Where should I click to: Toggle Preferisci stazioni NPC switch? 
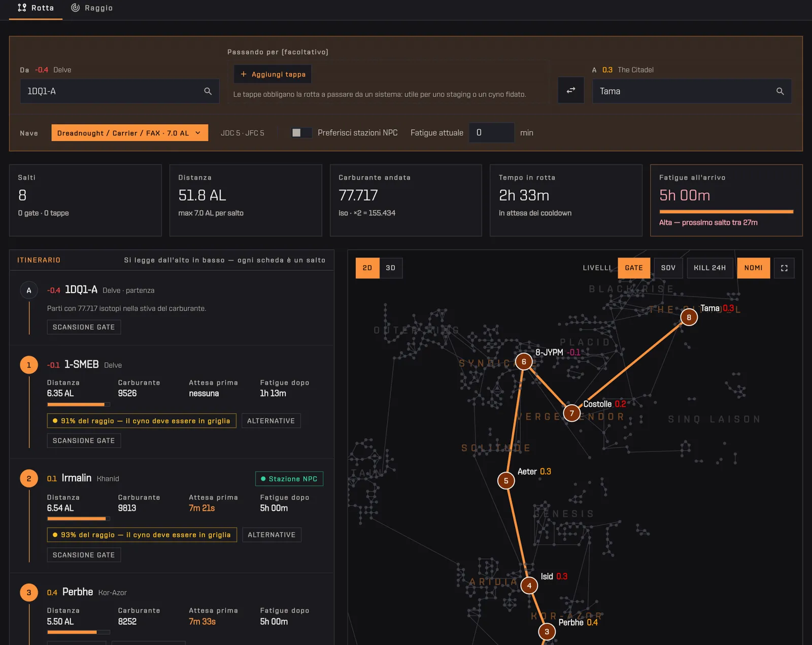[301, 133]
